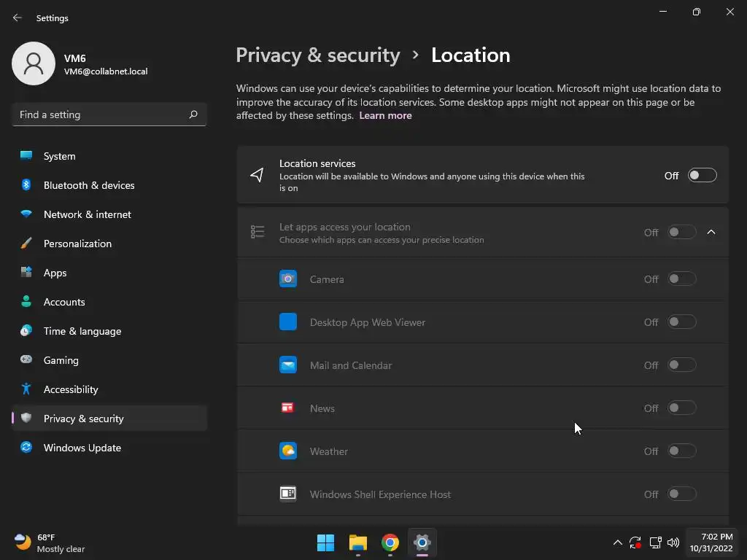747x560 pixels.
Task: Go to Personalization settings
Action: coord(109,244)
